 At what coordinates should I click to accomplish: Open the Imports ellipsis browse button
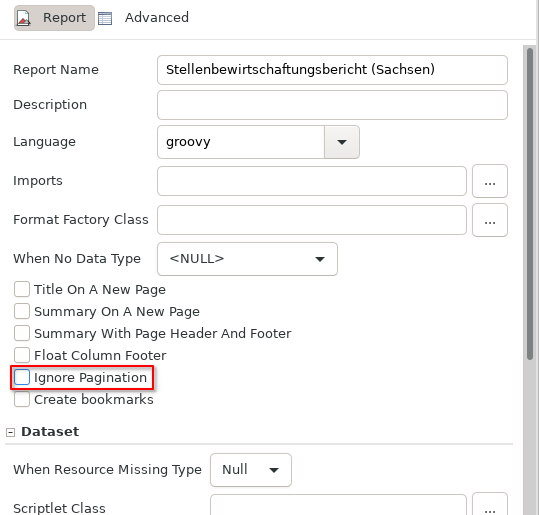click(490, 181)
